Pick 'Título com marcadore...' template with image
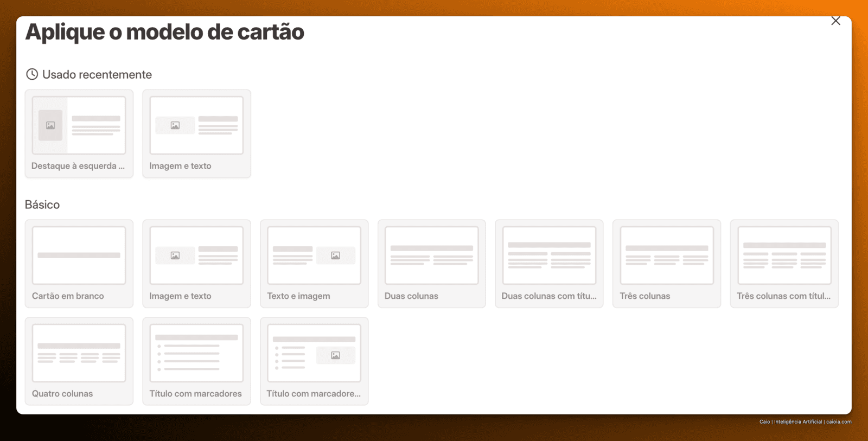Image resolution: width=868 pixels, height=441 pixels. (314, 361)
